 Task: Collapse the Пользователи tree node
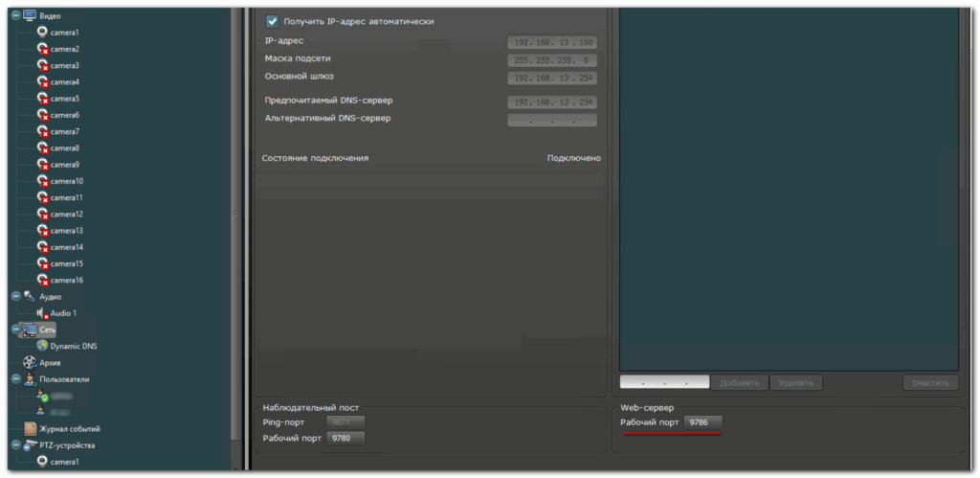click(x=15, y=379)
